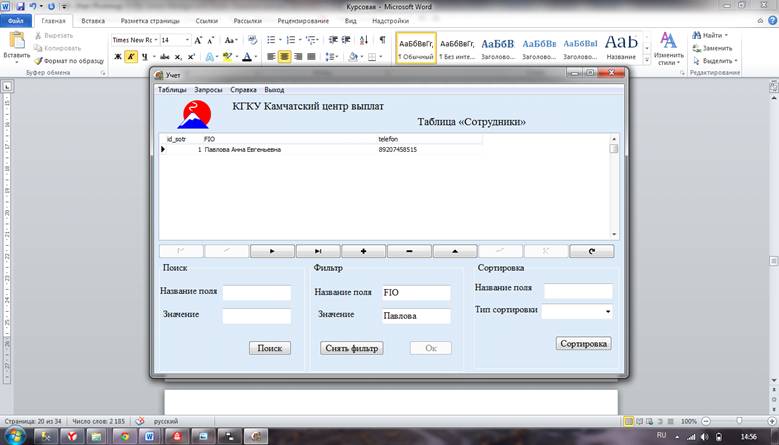Image resolution: width=779 pixels, height=445 pixels.
Task: Open the Запросы menu
Action: [x=208, y=90]
